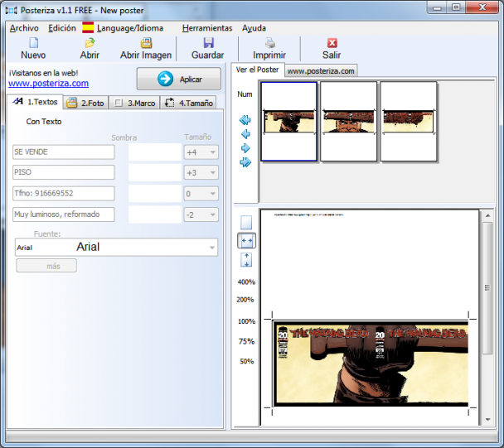Click the Abrir Imagen toolbar icon

(146, 43)
